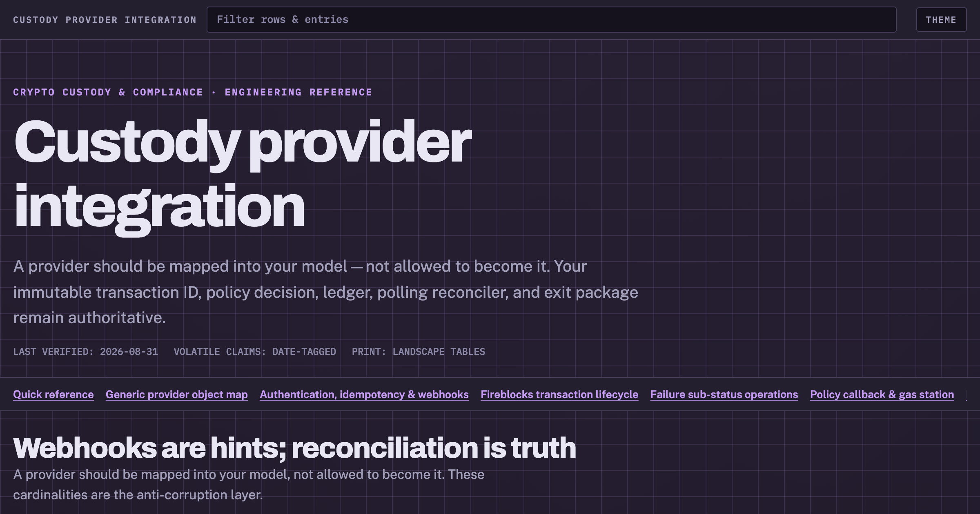Select the Webhooks are hints heading
The image size is (980, 514).
pos(294,448)
